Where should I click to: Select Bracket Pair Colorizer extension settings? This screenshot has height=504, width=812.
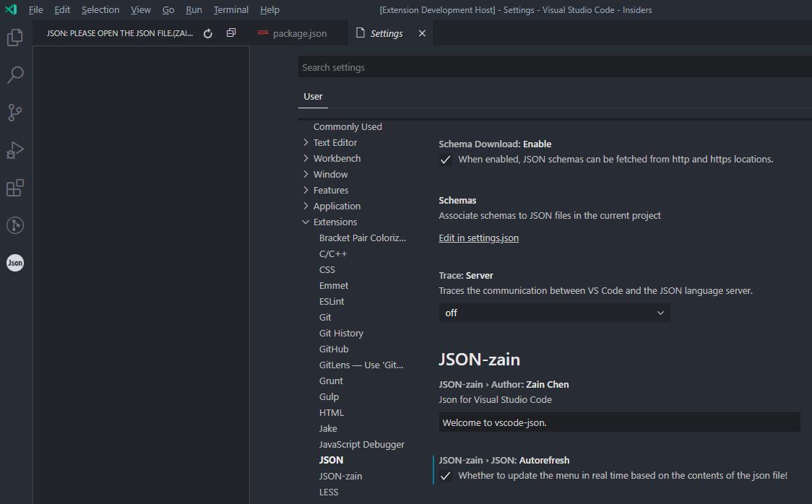tap(363, 238)
